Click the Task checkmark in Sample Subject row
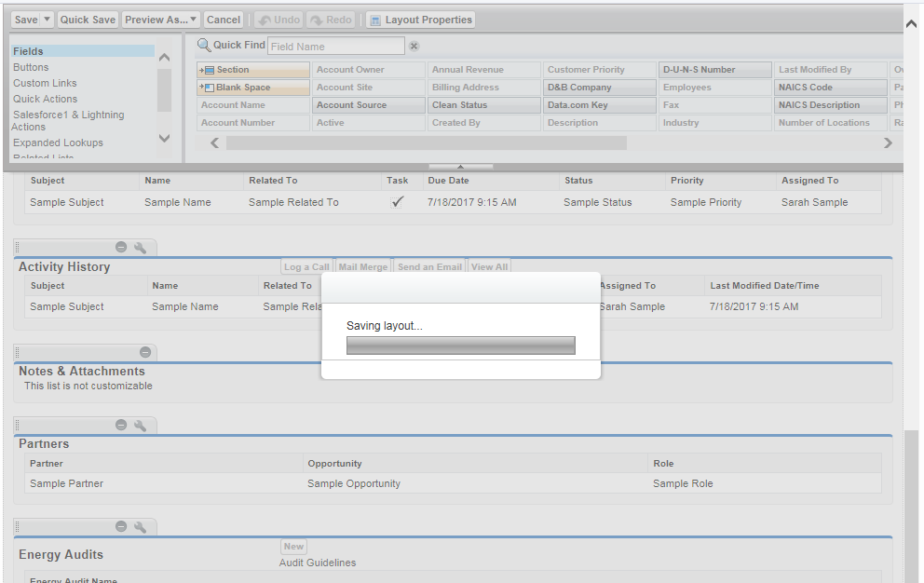 [398, 202]
